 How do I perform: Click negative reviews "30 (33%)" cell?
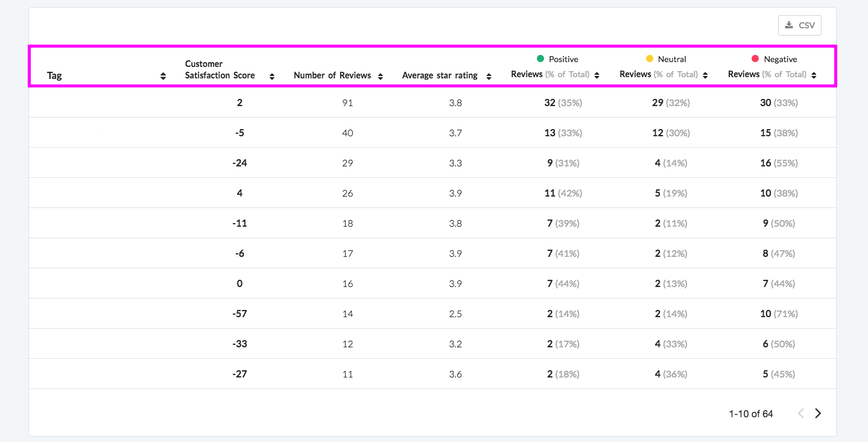[x=779, y=103]
